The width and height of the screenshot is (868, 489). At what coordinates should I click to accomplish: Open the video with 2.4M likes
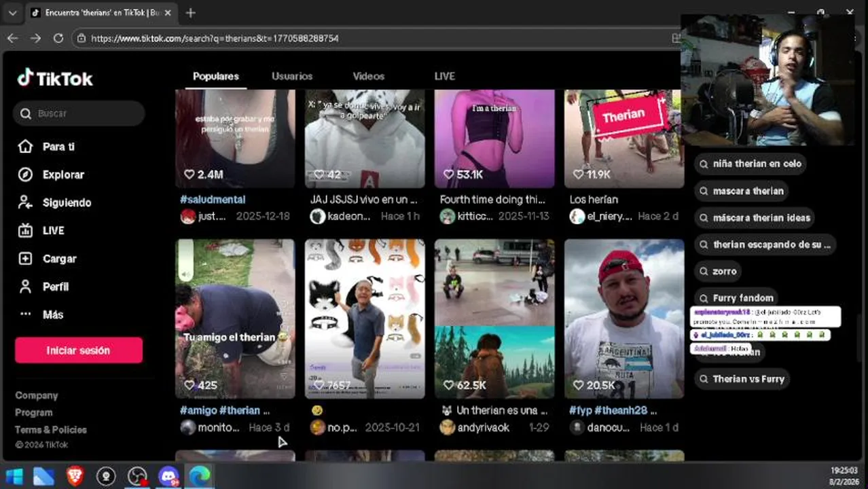click(235, 139)
